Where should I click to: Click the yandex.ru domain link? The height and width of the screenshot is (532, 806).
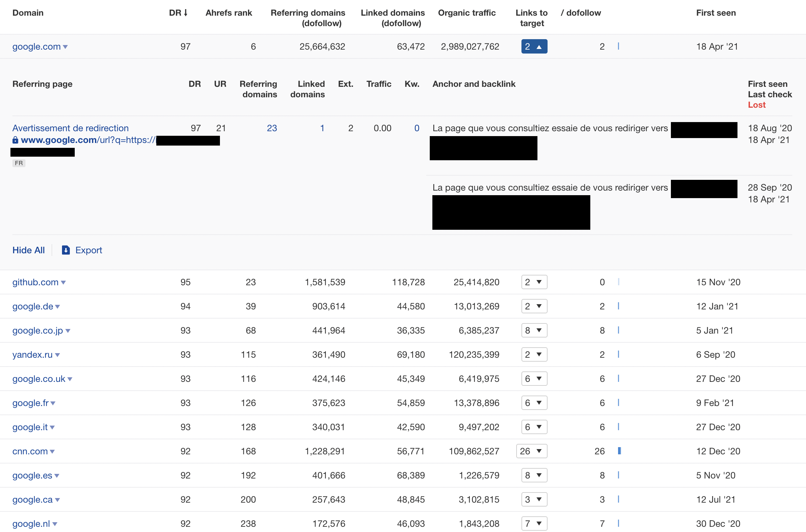point(32,354)
